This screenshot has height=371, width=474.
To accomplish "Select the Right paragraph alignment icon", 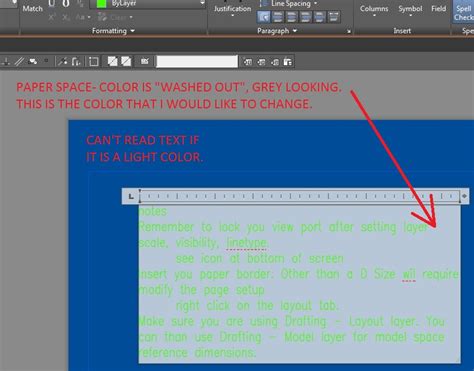I will coord(305,17).
